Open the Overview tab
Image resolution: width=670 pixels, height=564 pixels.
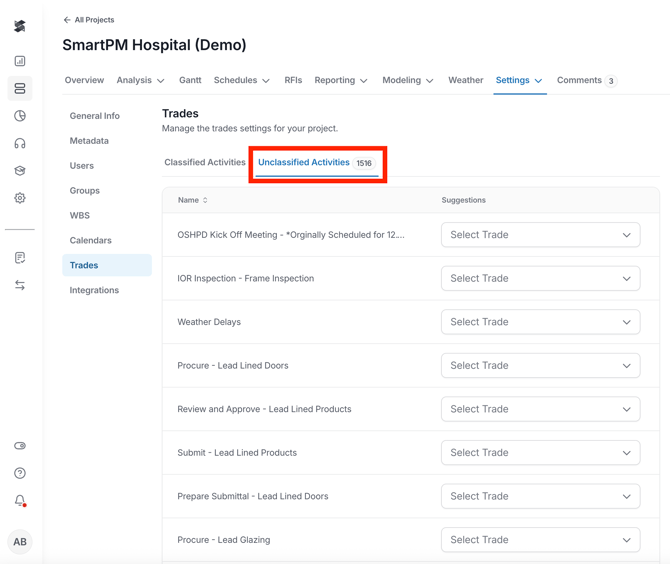pyautogui.click(x=84, y=80)
